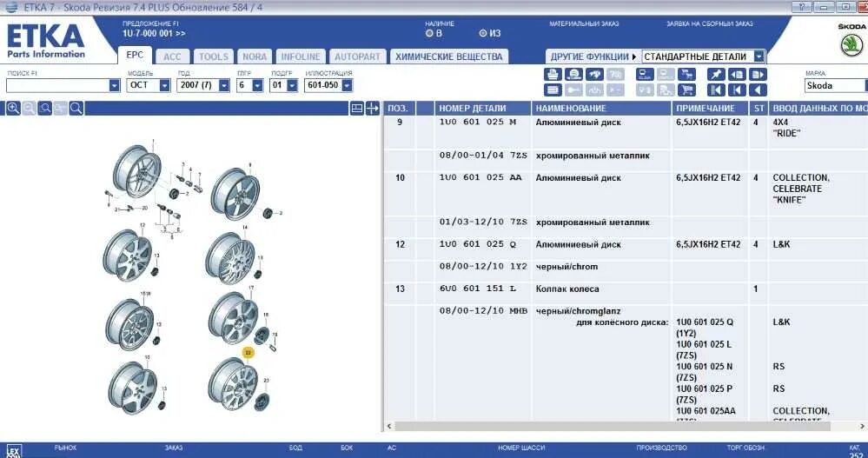
Task: Open the Марка Skoda brand field
Action: pyautogui.click(x=835, y=85)
